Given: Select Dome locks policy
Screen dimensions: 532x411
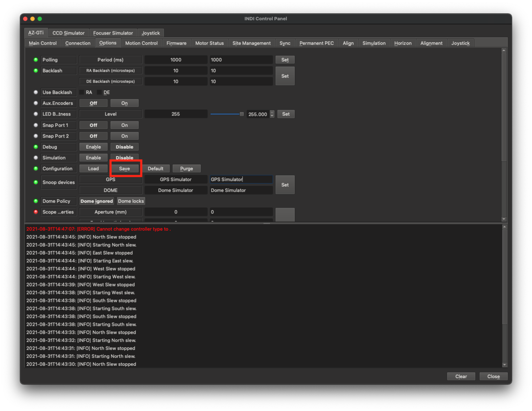Looking at the screenshot, I should (131, 202).
